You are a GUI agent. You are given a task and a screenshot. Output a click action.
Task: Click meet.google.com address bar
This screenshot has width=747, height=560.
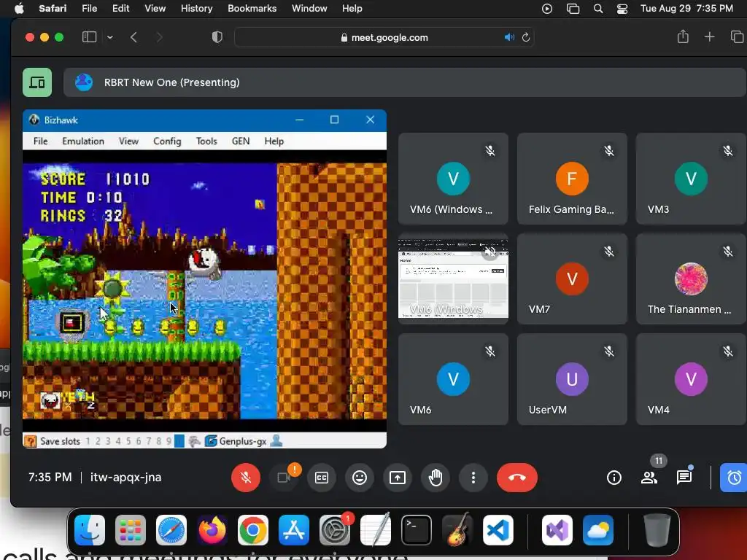pyautogui.click(x=384, y=37)
